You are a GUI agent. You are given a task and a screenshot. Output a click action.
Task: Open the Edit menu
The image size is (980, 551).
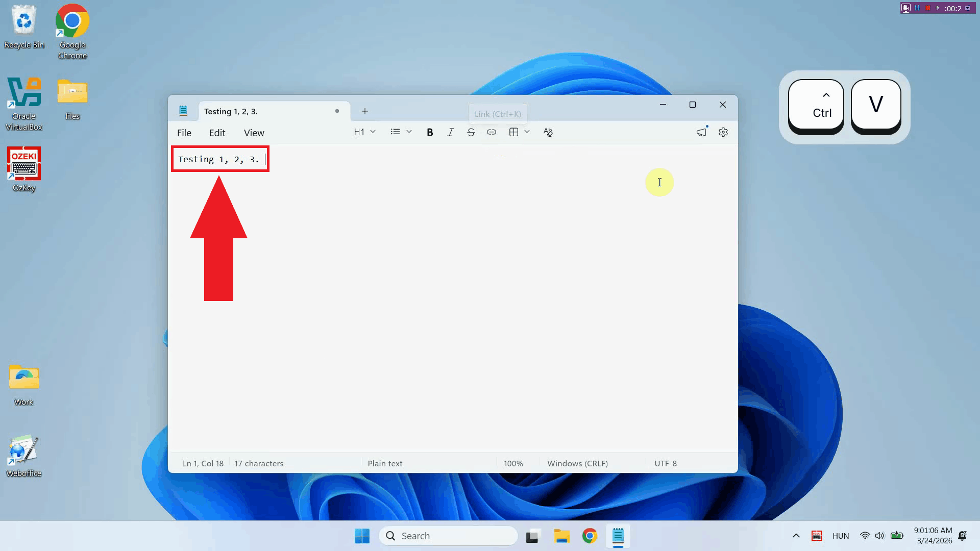tap(217, 133)
